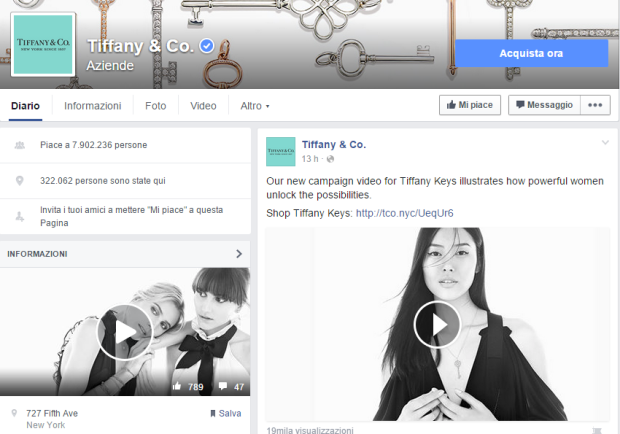Click '19mila visualizzazioni' view count

pyautogui.click(x=310, y=430)
